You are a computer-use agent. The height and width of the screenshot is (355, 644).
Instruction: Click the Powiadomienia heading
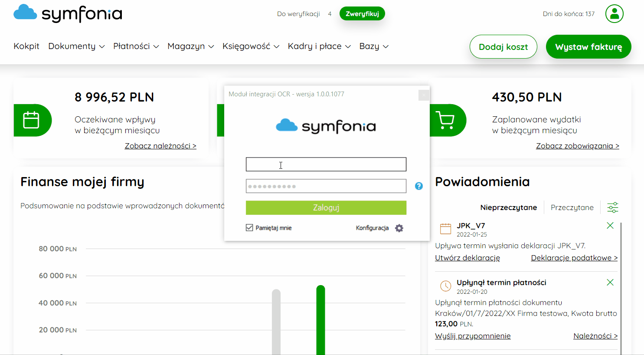[x=482, y=182]
